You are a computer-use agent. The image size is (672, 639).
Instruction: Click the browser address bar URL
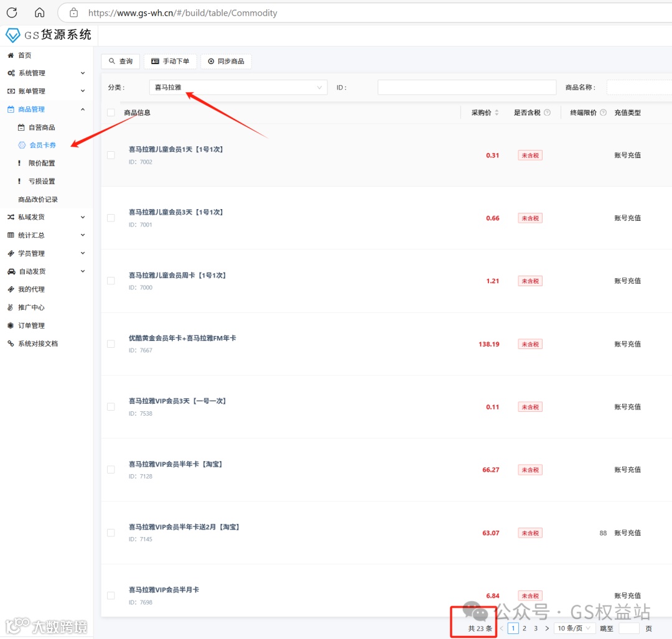click(182, 13)
